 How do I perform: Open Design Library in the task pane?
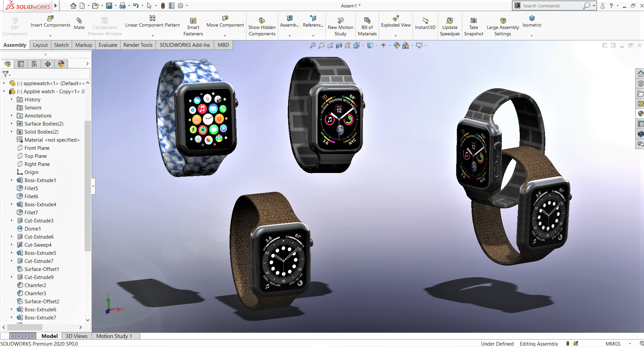coord(641,83)
